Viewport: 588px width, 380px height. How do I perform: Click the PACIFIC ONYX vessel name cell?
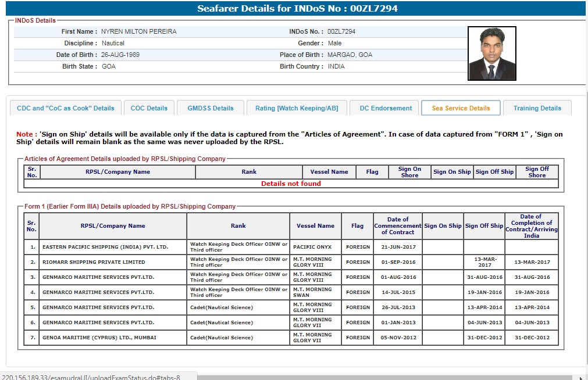[312, 247]
